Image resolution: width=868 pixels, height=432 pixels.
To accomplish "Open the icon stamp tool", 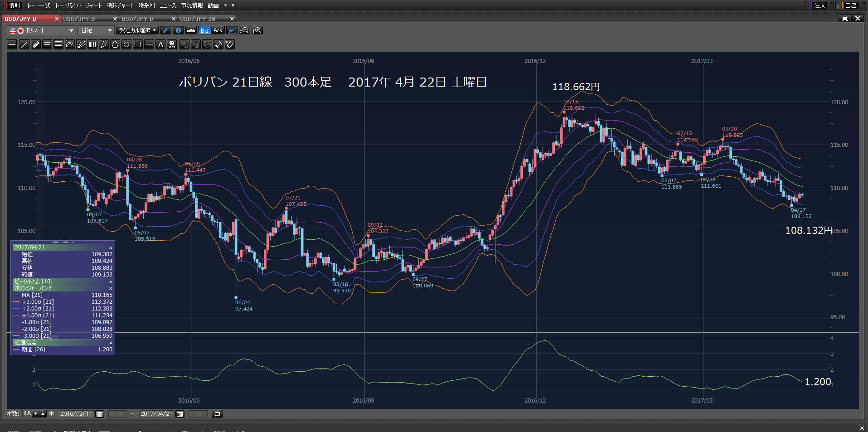I will click(x=172, y=44).
